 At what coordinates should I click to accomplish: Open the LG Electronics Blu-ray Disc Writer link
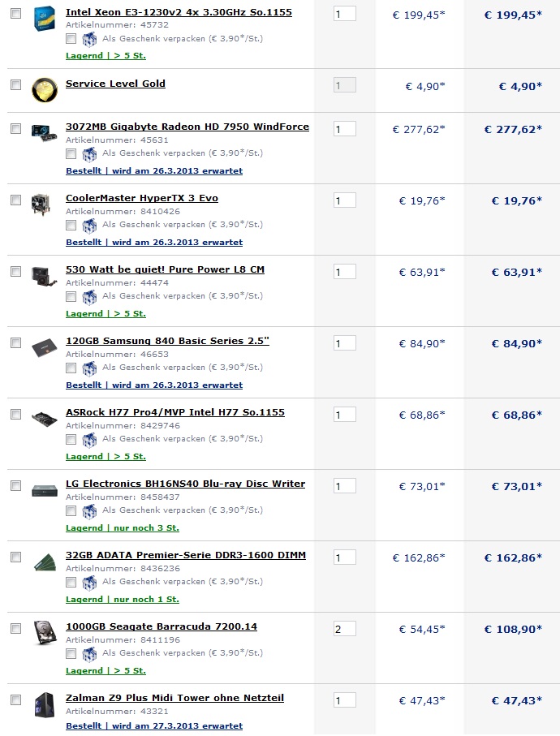pos(185,484)
